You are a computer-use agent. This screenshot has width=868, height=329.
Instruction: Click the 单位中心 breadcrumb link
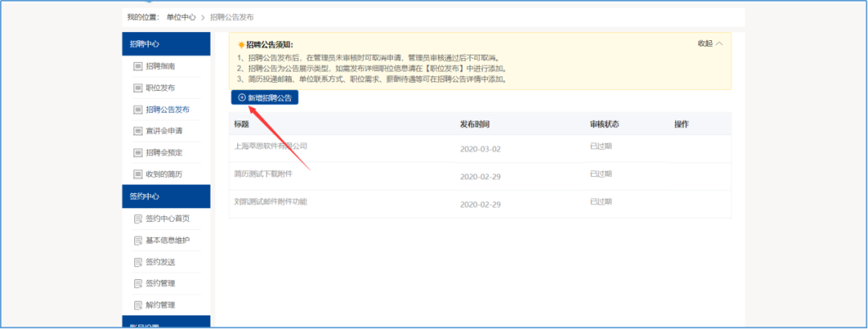(x=181, y=17)
